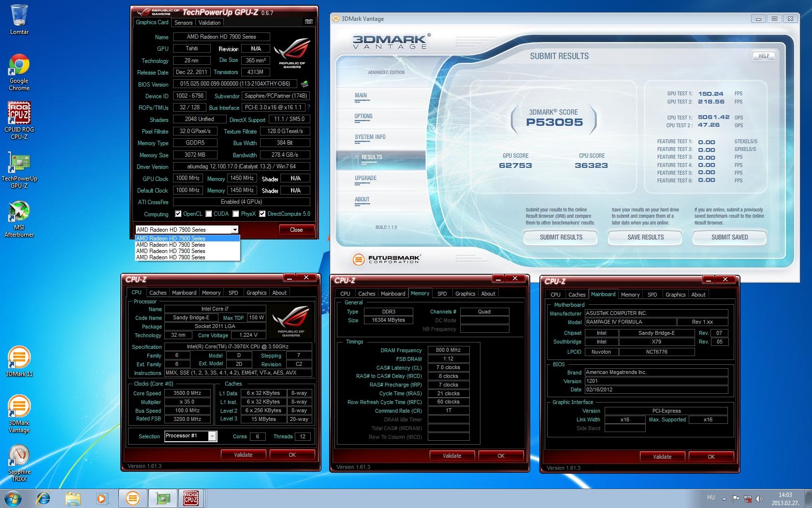Click the SUBMIT RESULTS button
812x508 pixels.
[x=561, y=238]
